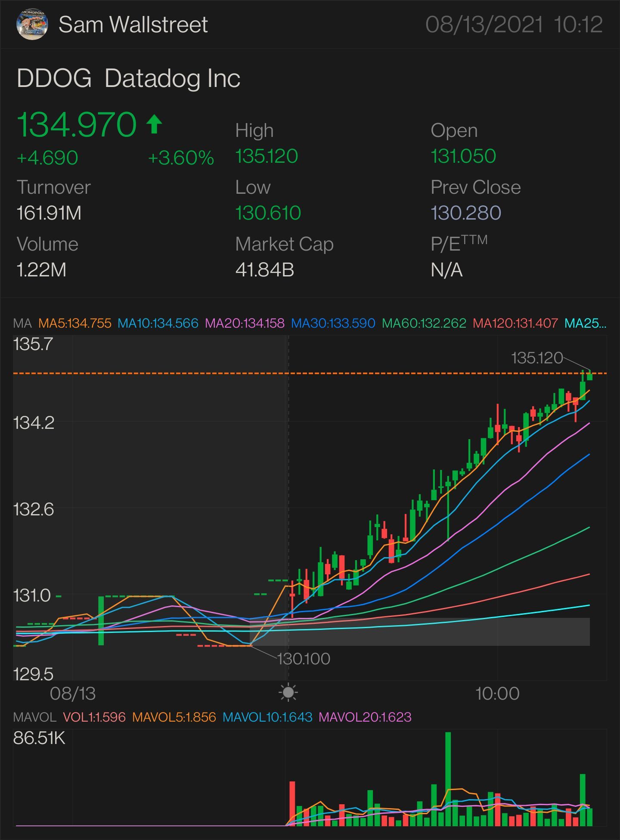Tap the Low value 130.610
This screenshot has width=620, height=840.
(x=268, y=213)
